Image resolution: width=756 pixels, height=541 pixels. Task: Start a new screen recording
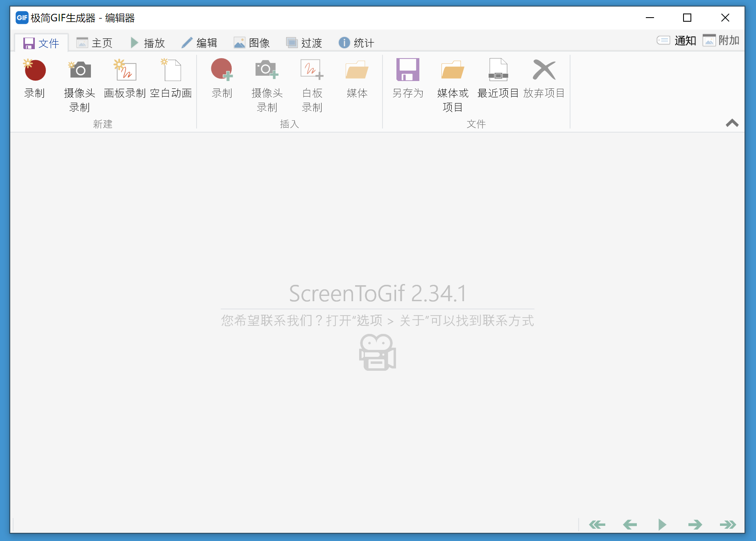(35, 80)
